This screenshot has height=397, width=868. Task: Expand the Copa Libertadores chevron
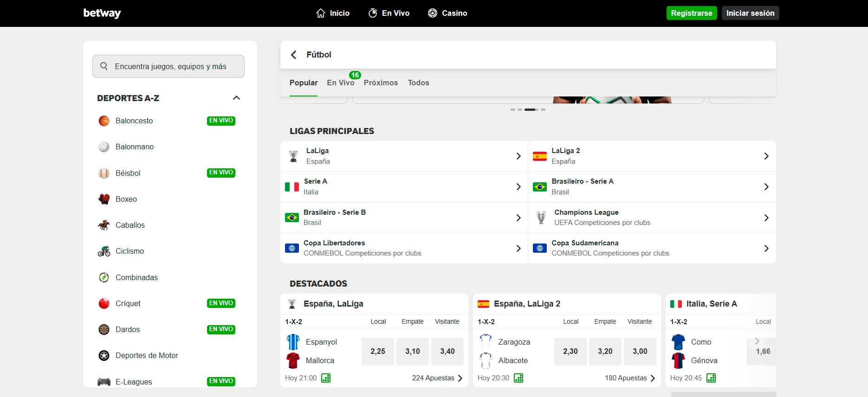click(x=518, y=249)
